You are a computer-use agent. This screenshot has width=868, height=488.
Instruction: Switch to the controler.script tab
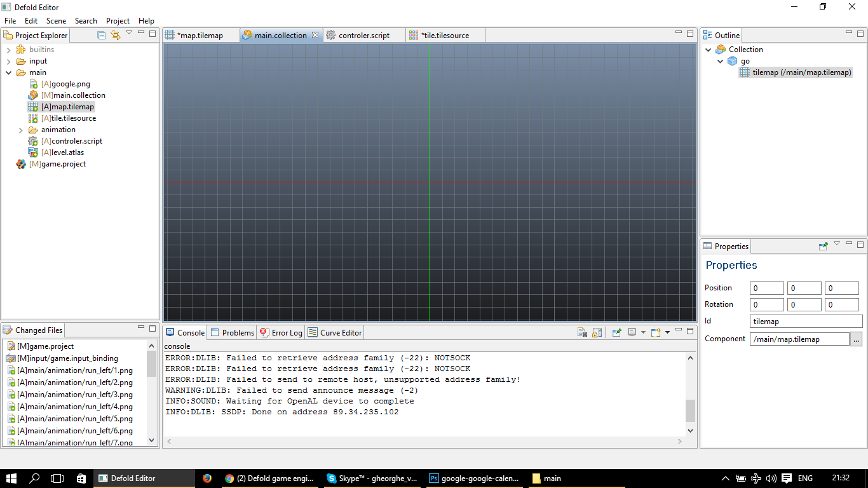click(363, 36)
